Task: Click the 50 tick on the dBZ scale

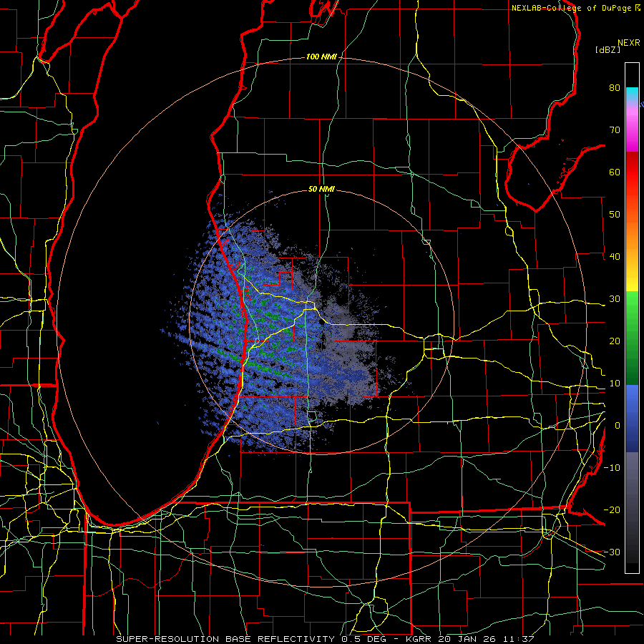Action: click(x=615, y=215)
